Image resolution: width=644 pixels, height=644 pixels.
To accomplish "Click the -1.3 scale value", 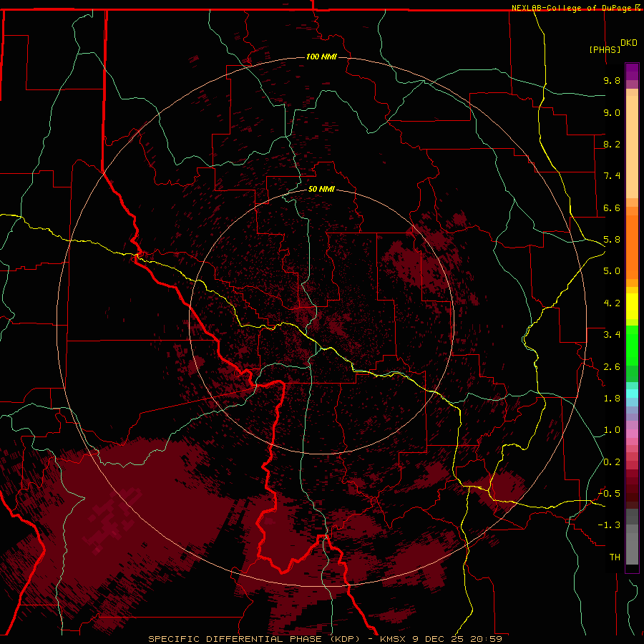I will [x=609, y=525].
